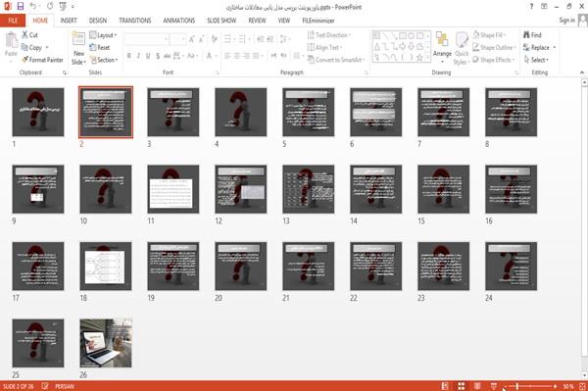
Task: Select slide 26 laptop thumbnail
Action: [x=106, y=343]
